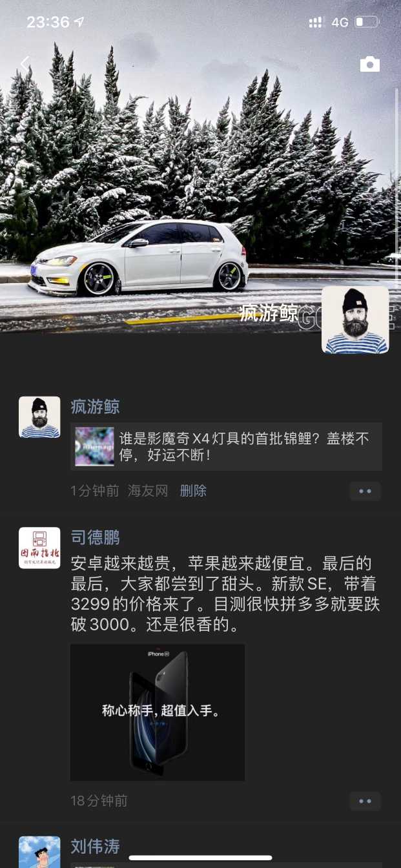Tap the 4G signal status indicator
401x868 pixels.
(340, 23)
